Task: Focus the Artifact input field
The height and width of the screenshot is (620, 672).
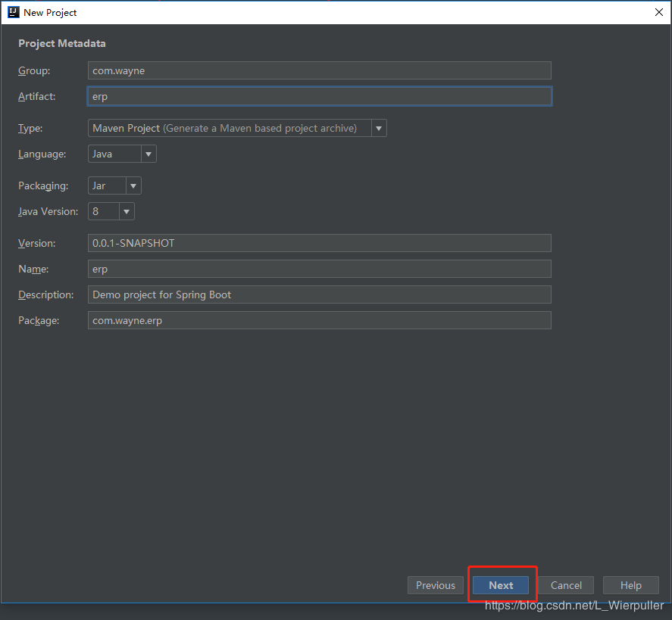Action: click(x=319, y=96)
